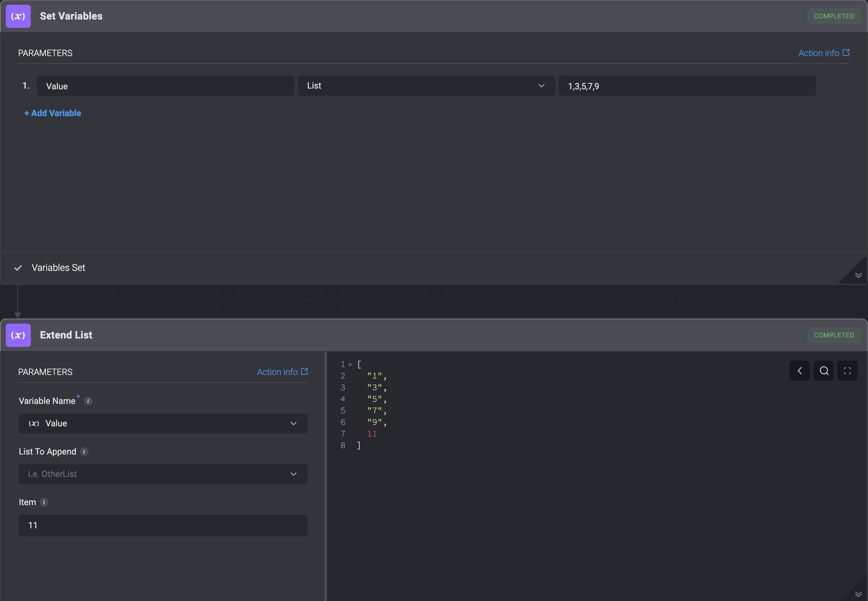868x601 pixels.
Task: Show info for Variable Name
Action: [x=88, y=401]
